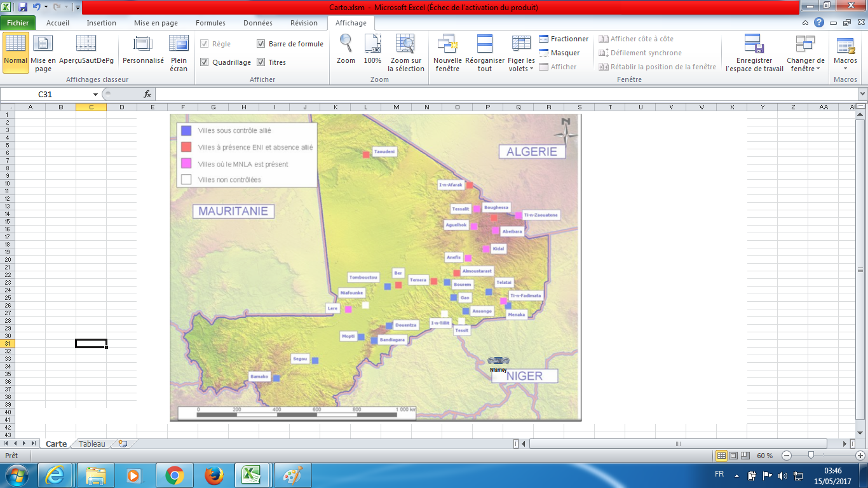Select Page Layout view in status bar
This screenshot has width=868, height=488.
coord(733,456)
